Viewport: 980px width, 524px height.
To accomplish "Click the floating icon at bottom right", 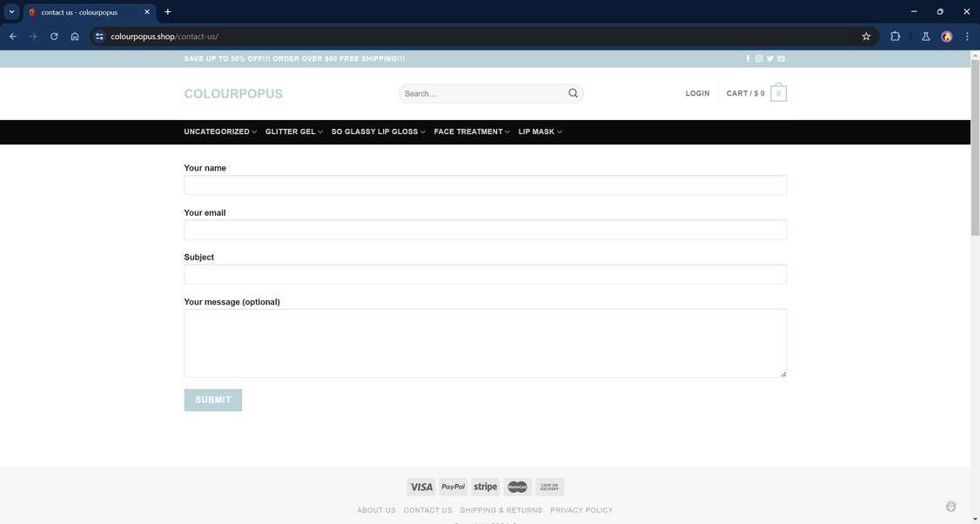I will [951, 507].
